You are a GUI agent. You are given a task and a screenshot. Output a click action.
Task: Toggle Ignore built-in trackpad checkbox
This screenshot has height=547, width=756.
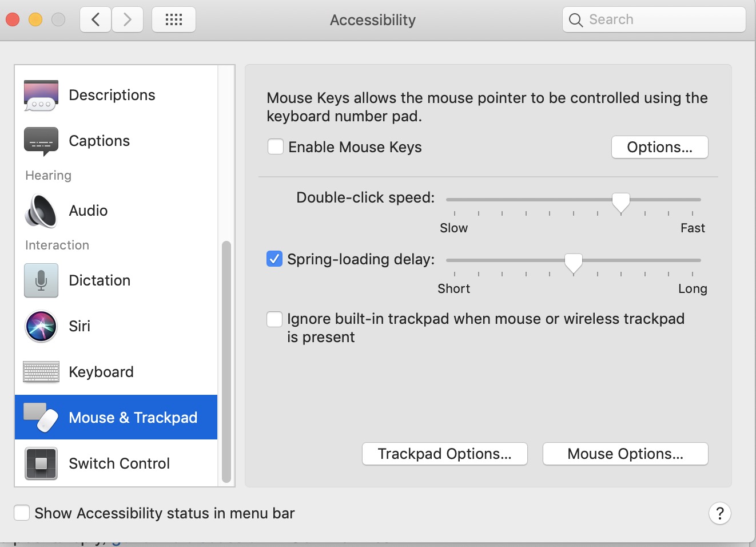click(x=274, y=319)
